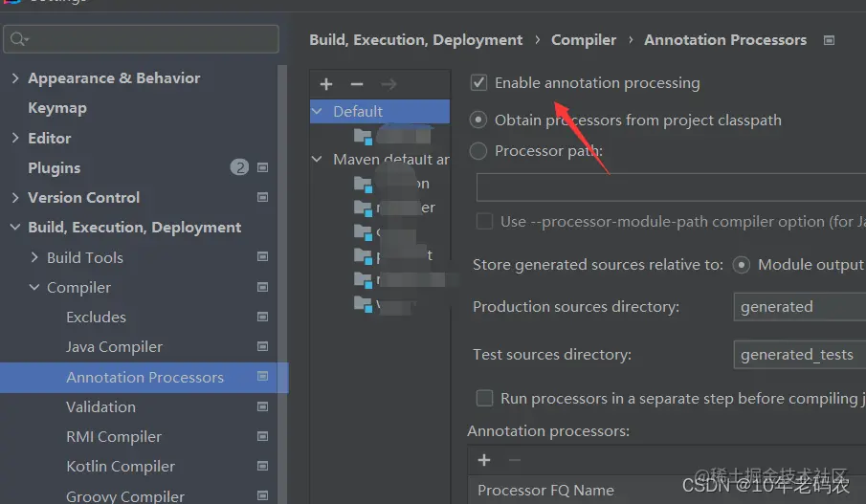The width and height of the screenshot is (866, 504).
Task: Click project-level icon next to Annotation Processors row
Action: 263,377
